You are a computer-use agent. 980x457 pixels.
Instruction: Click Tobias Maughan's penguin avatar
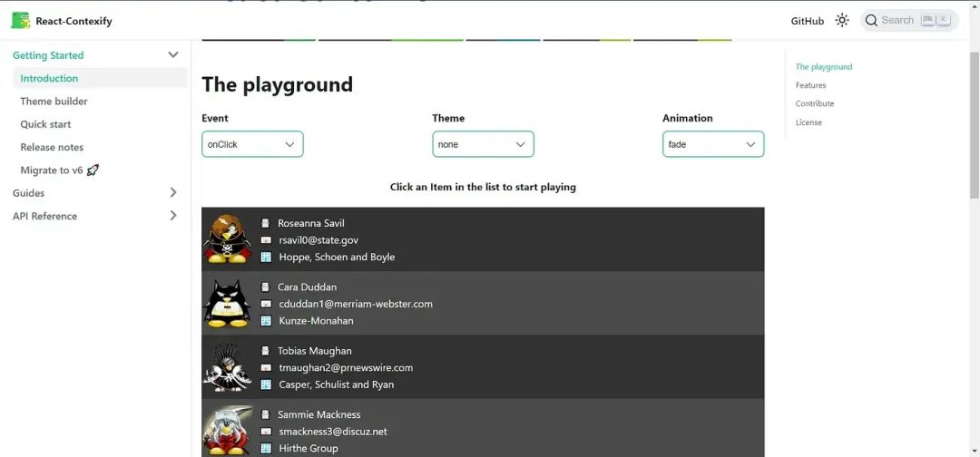227,367
